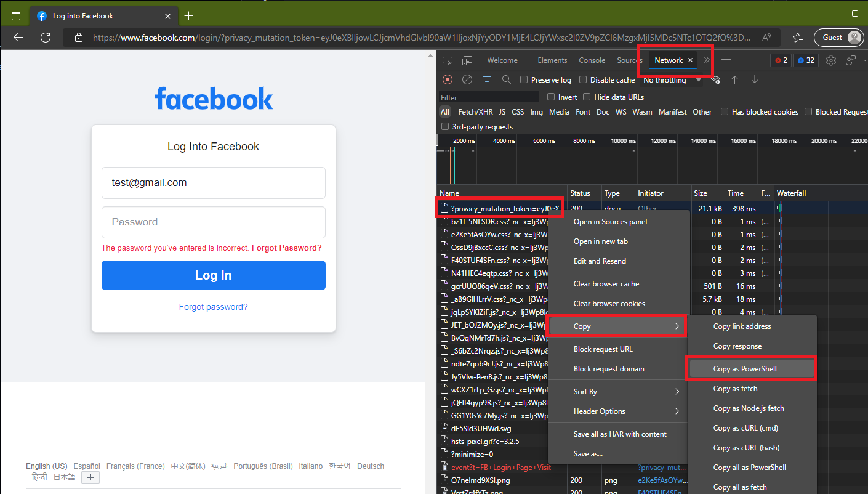This screenshot has height=494, width=868.
Task: Click the Waterfall column header
Action: [x=821, y=193]
